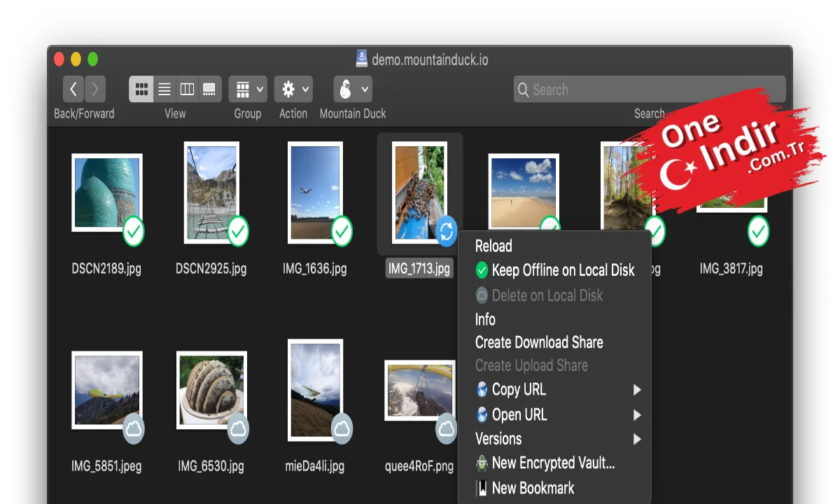Switch to icon grid view
The image size is (840, 504).
141,90
